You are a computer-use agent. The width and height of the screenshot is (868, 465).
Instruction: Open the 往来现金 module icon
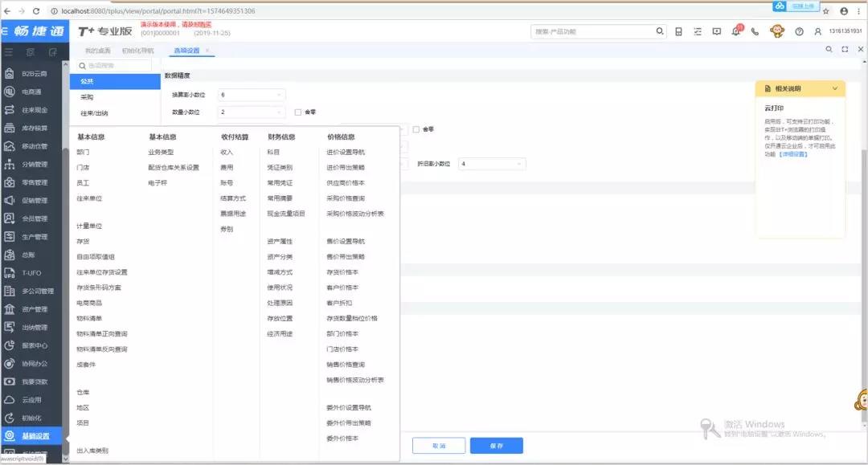pos(10,109)
